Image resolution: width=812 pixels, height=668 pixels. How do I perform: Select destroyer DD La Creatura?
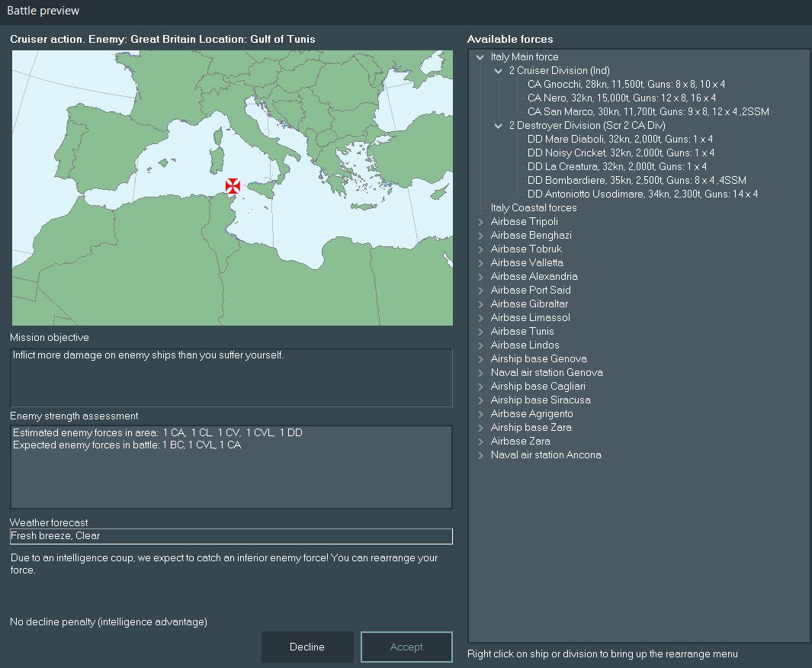point(617,166)
